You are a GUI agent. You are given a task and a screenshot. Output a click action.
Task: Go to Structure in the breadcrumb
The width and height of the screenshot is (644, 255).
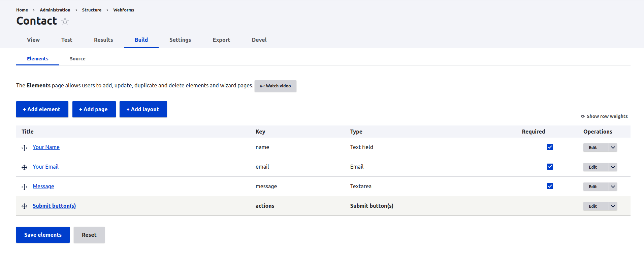tap(92, 10)
